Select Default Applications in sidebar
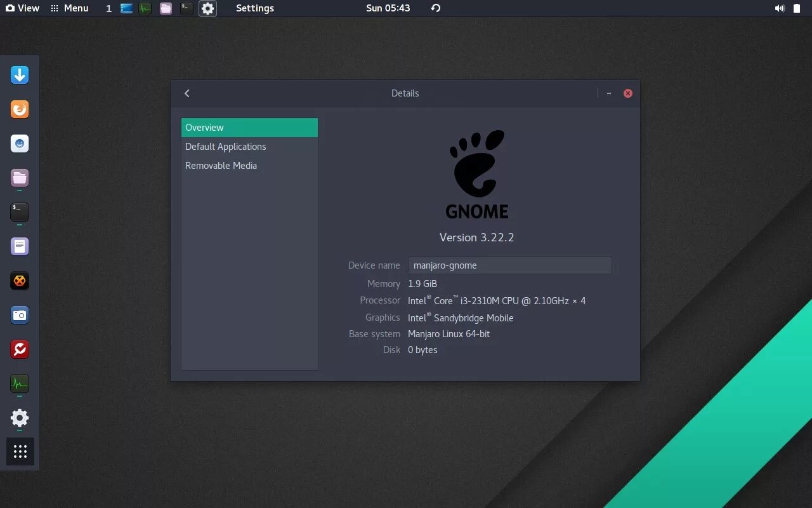The height and width of the screenshot is (508, 812). 249,147
